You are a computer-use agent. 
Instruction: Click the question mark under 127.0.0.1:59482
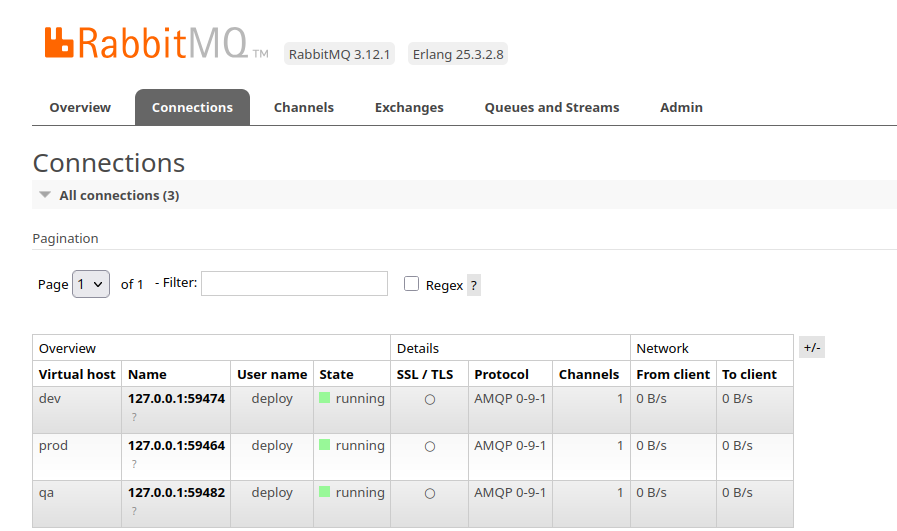click(x=135, y=511)
